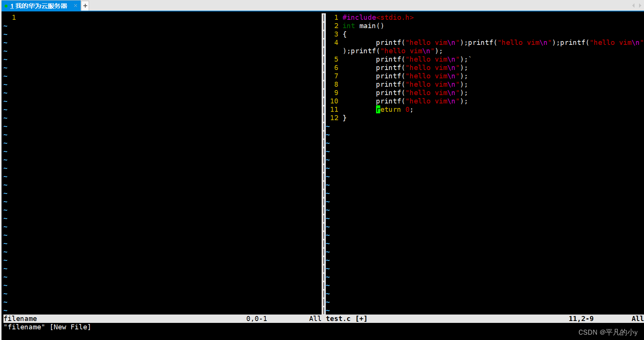Open a new session tab with plus button
Screen dimensions: 644x340
85,6
